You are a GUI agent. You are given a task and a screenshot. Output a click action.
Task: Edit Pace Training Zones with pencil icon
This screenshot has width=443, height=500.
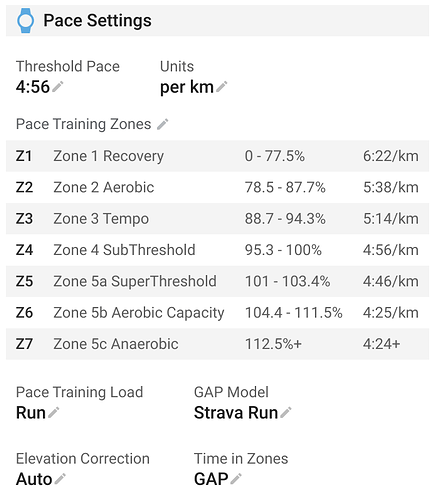[x=163, y=124]
